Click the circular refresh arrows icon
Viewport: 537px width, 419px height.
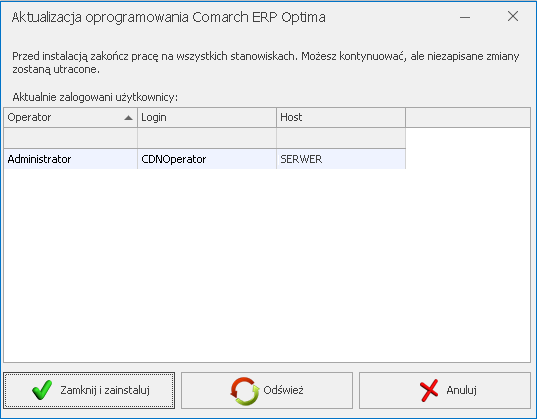click(245, 391)
